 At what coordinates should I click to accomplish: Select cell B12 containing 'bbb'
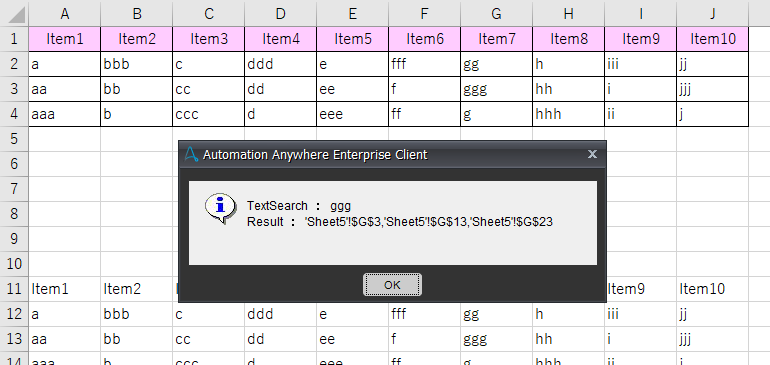137,314
